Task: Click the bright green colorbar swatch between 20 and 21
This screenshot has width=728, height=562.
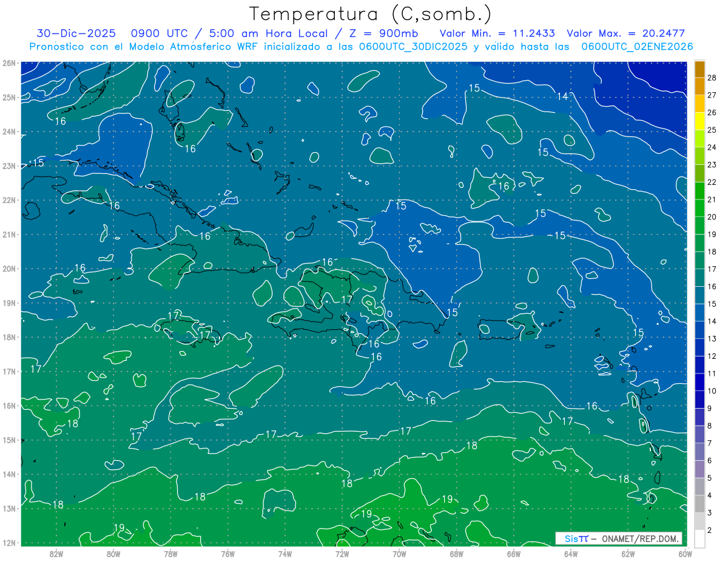Action: pyautogui.click(x=699, y=208)
